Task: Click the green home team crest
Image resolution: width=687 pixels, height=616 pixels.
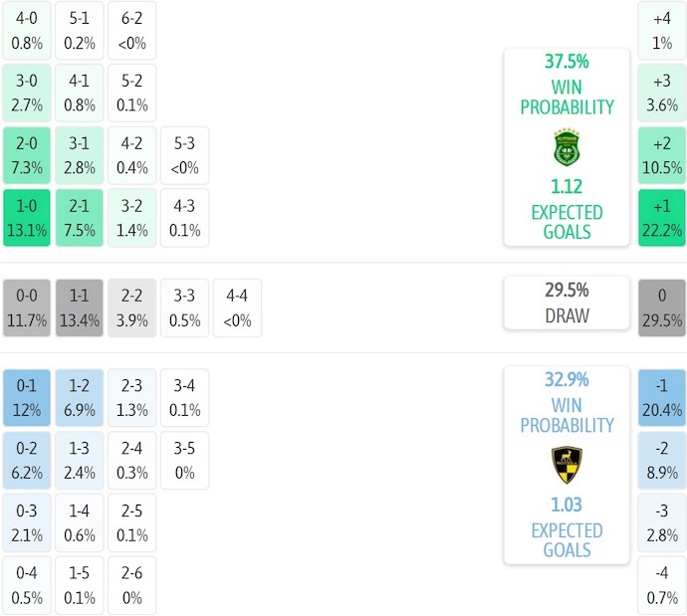Action: pyautogui.click(x=567, y=148)
